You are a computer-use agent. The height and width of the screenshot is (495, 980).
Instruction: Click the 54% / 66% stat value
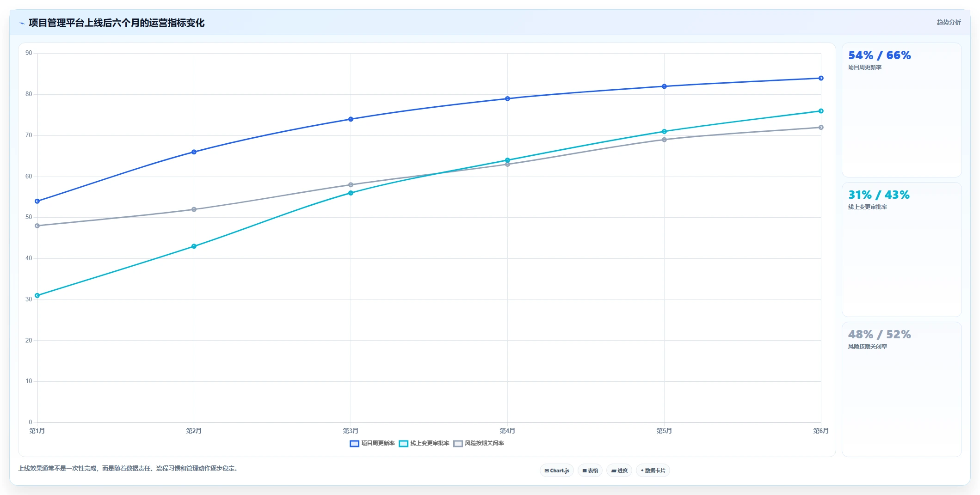tap(879, 55)
